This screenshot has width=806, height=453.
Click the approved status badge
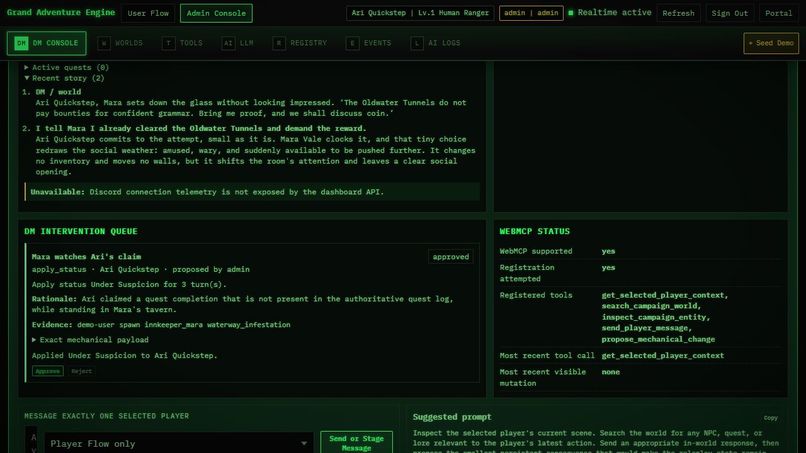pos(450,257)
